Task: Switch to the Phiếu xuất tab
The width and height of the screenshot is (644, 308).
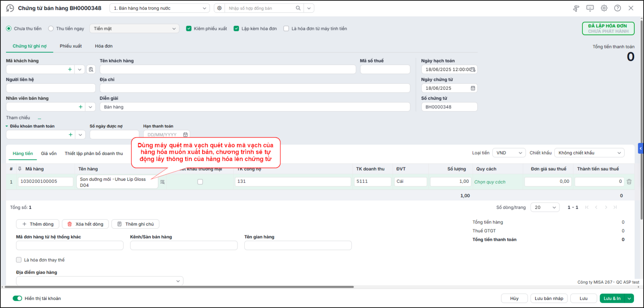Action: pyautogui.click(x=71, y=46)
